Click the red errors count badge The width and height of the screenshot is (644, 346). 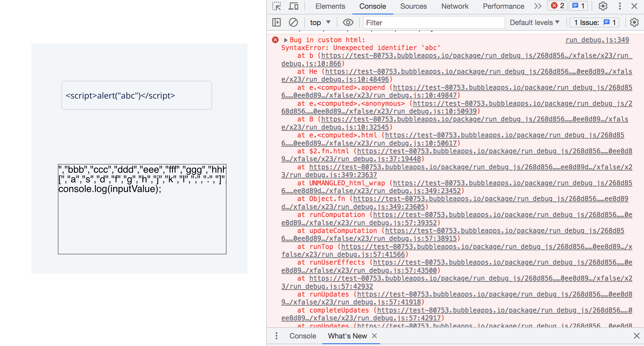tap(557, 6)
